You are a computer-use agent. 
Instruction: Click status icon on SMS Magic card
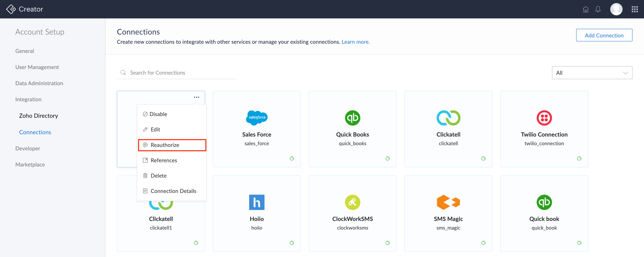pos(483,243)
